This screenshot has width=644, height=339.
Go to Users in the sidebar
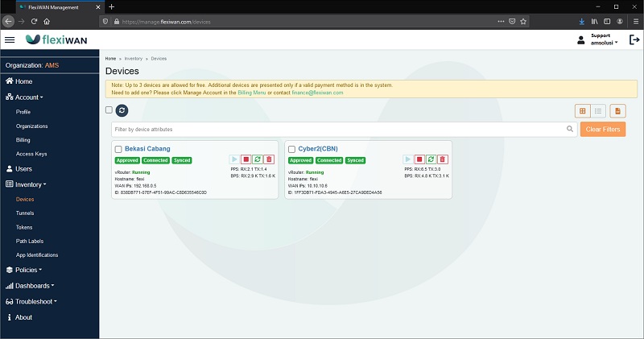tap(23, 169)
